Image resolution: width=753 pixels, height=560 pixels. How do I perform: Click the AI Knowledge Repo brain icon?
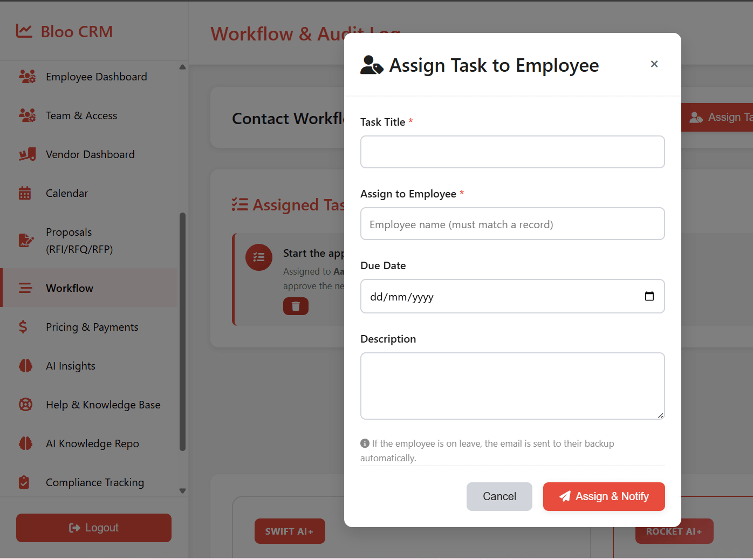25,443
